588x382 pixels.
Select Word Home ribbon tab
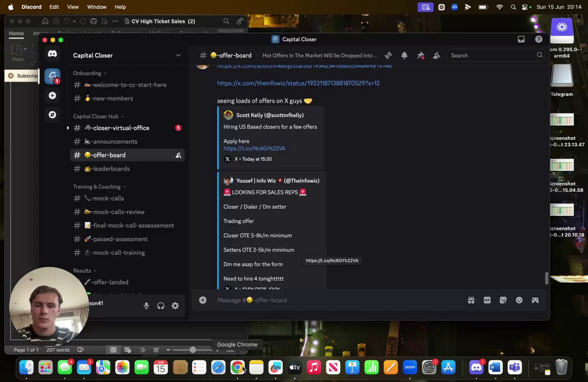[x=16, y=33]
